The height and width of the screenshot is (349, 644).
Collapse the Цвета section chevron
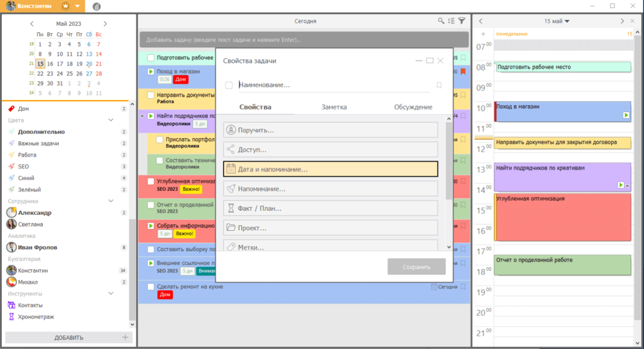tap(111, 120)
